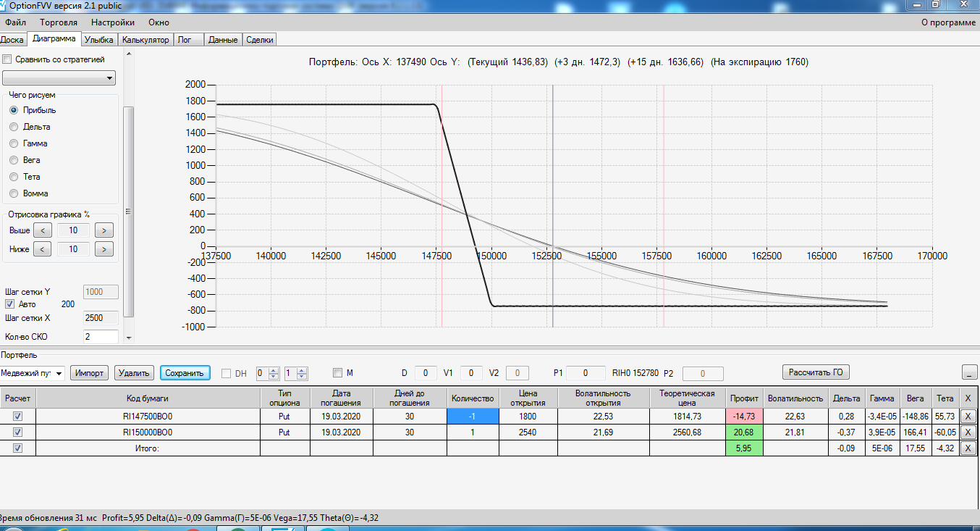The width and height of the screenshot is (980, 531).
Task: Select the RI150000BO0 code cell
Action: pyautogui.click(x=148, y=432)
